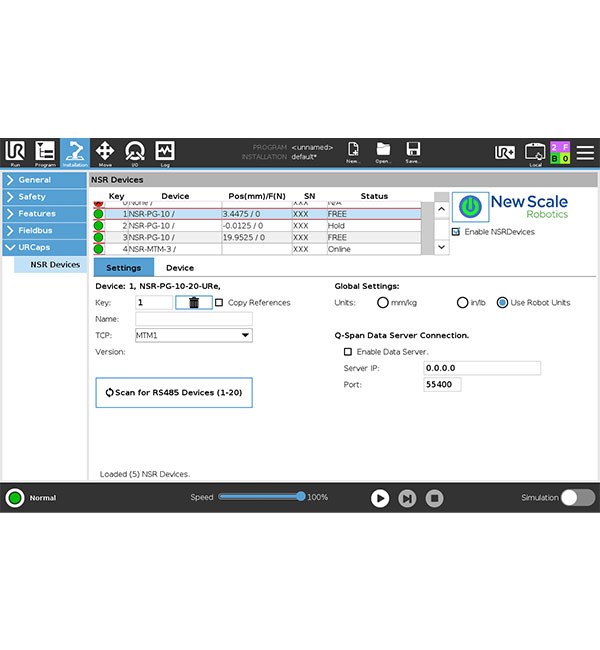The image size is (600, 650).
Task: Open the UR+ icon in header
Action: click(505, 152)
